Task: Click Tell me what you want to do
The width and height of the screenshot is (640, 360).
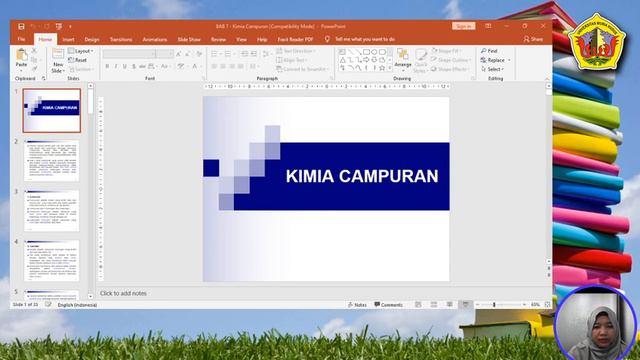Action: (x=365, y=39)
